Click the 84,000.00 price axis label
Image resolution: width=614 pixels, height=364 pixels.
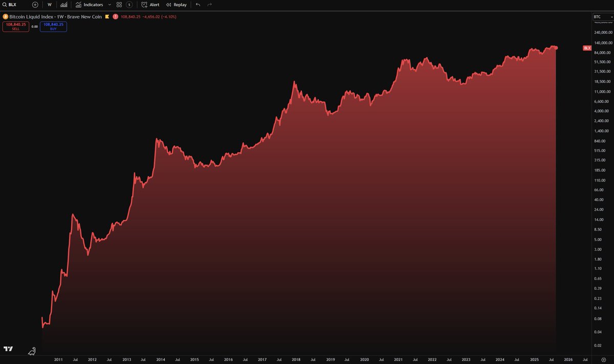(602, 53)
